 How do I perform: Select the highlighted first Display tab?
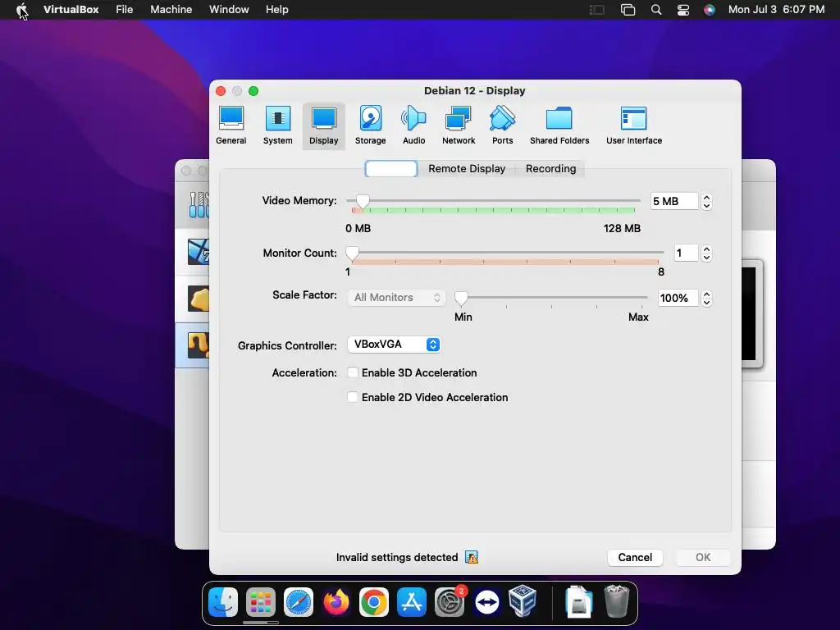coord(391,168)
